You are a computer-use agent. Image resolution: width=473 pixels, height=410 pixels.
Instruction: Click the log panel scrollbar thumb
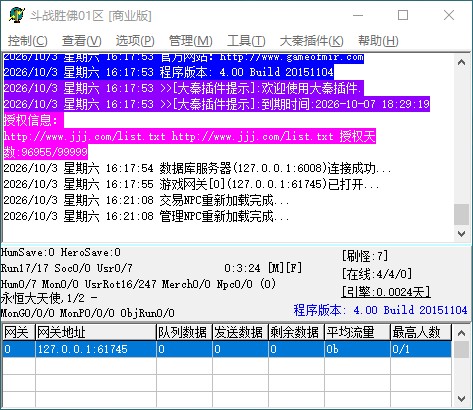coord(462,214)
